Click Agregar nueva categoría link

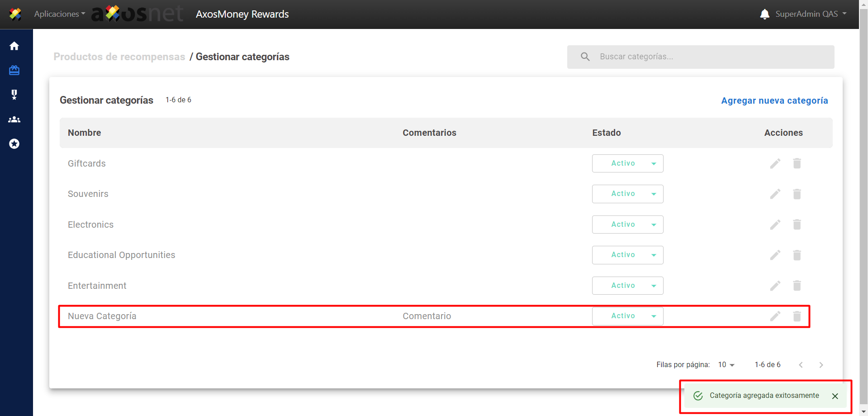(x=774, y=100)
